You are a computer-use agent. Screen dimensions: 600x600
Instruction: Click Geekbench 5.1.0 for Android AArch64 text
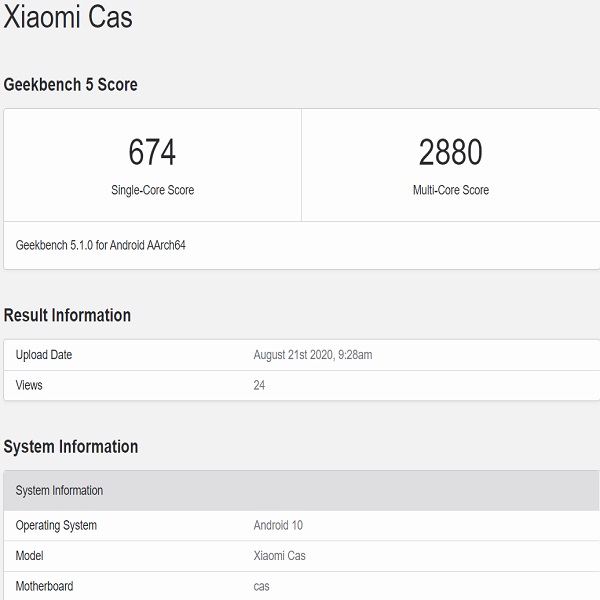(x=101, y=245)
